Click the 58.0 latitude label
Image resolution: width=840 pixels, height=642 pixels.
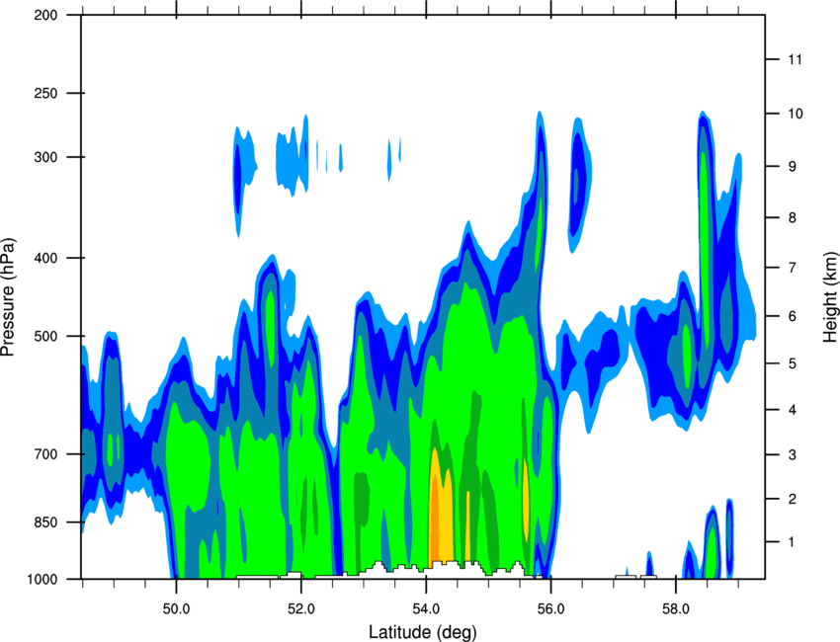point(676,608)
